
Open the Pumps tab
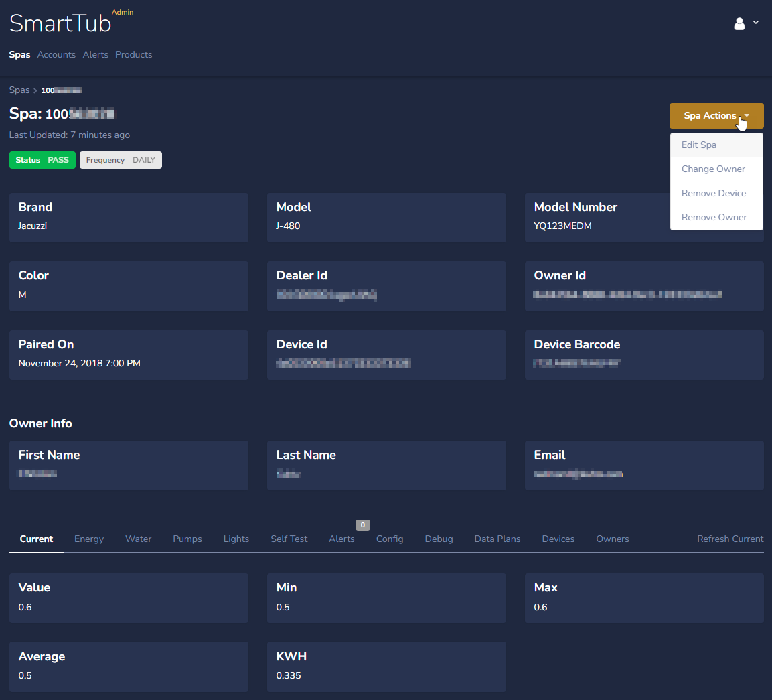click(x=187, y=539)
